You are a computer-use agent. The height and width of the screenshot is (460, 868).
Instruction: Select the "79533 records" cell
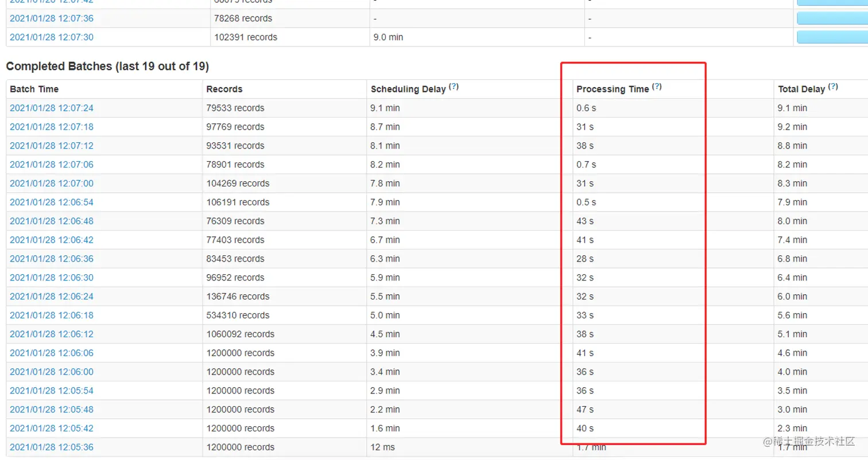coord(235,108)
